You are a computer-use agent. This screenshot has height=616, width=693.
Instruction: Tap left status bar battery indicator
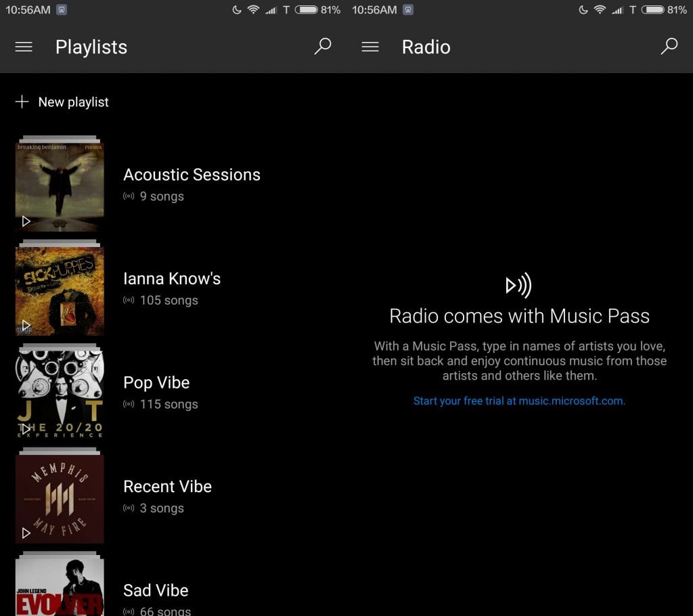(x=307, y=9)
